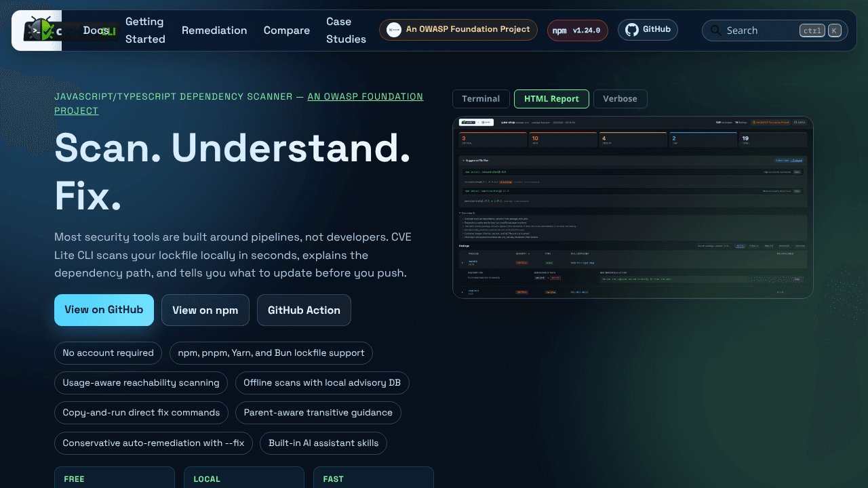Viewport: 868px width, 488px height.
Task: Click the 'Scan. Understand. Fix.' headline
Action: coord(233,171)
